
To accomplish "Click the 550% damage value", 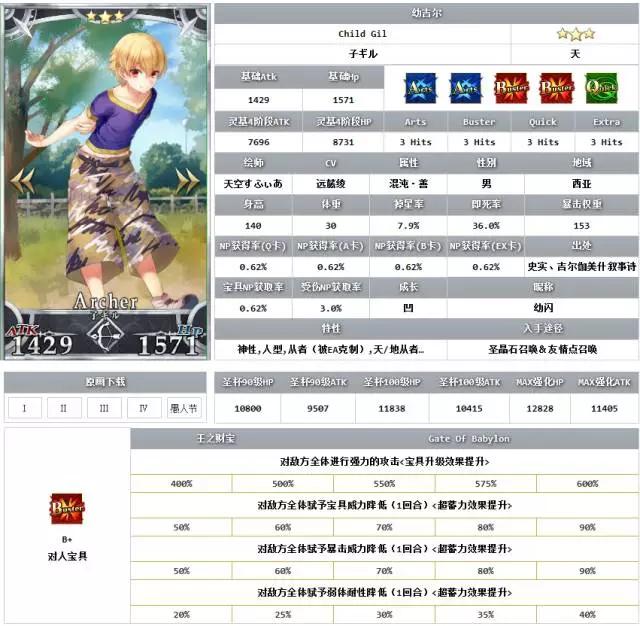I will [384, 484].
